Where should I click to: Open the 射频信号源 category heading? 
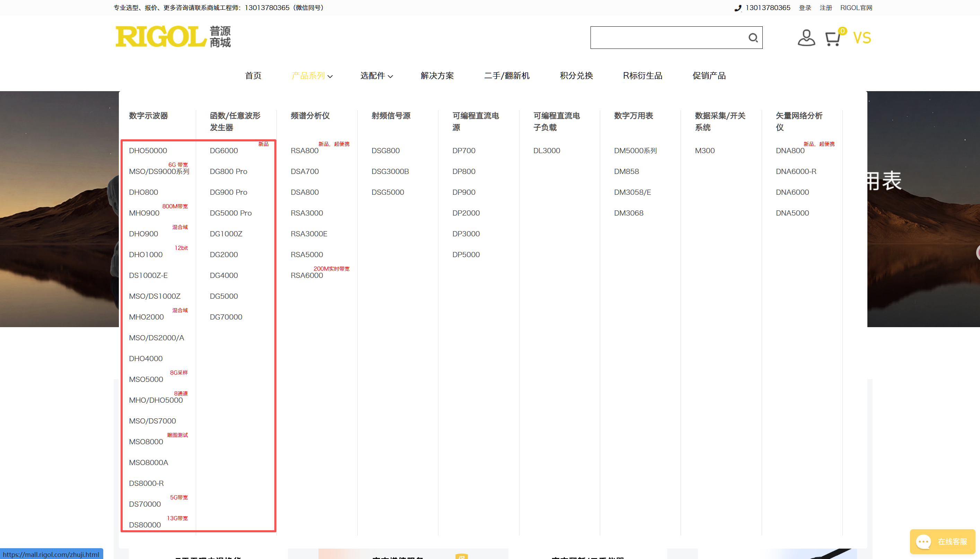coord(391,115)
